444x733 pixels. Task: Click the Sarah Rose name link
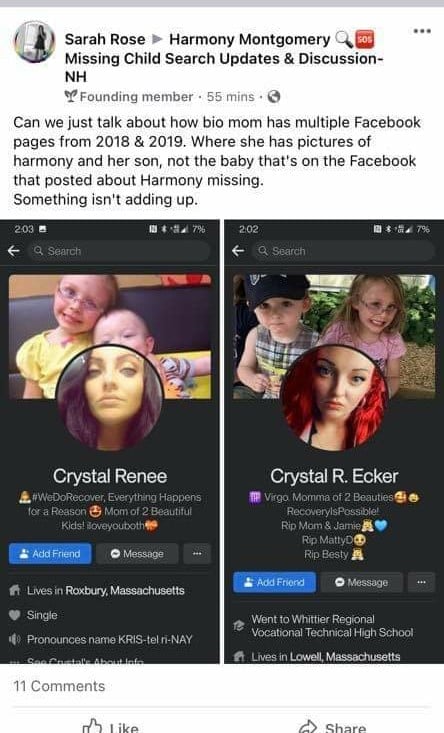[105, 39]
